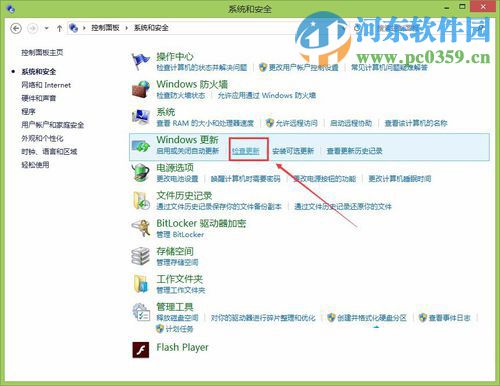
Task: Click 查看更新历史记录 link
Action: pyautogui.click(x=355, y=151)
